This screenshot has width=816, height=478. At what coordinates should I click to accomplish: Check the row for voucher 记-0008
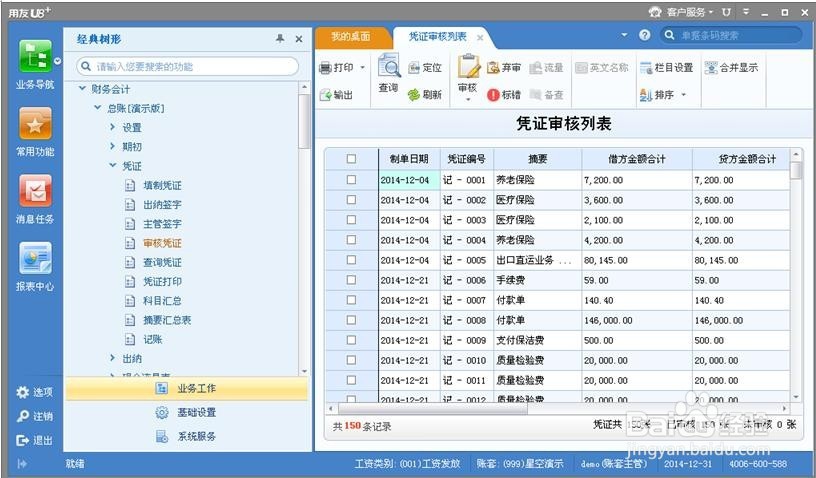351,320
